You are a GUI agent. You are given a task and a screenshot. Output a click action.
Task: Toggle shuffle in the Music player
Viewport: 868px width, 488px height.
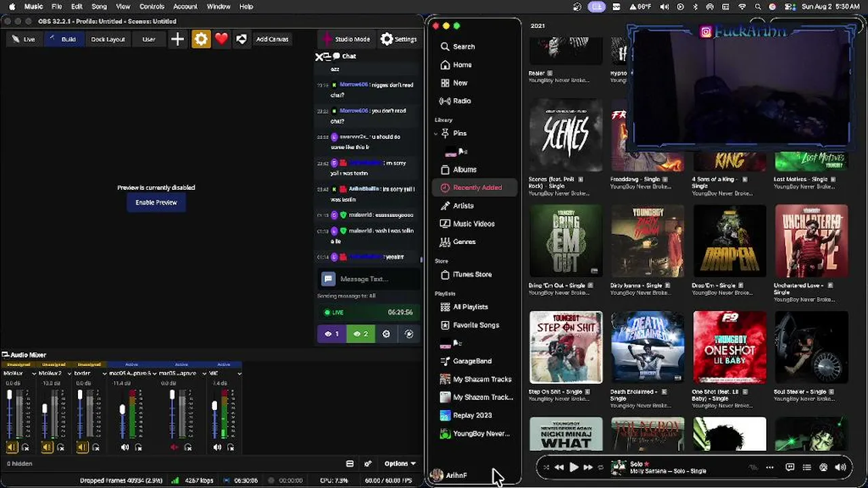[546, 467]
